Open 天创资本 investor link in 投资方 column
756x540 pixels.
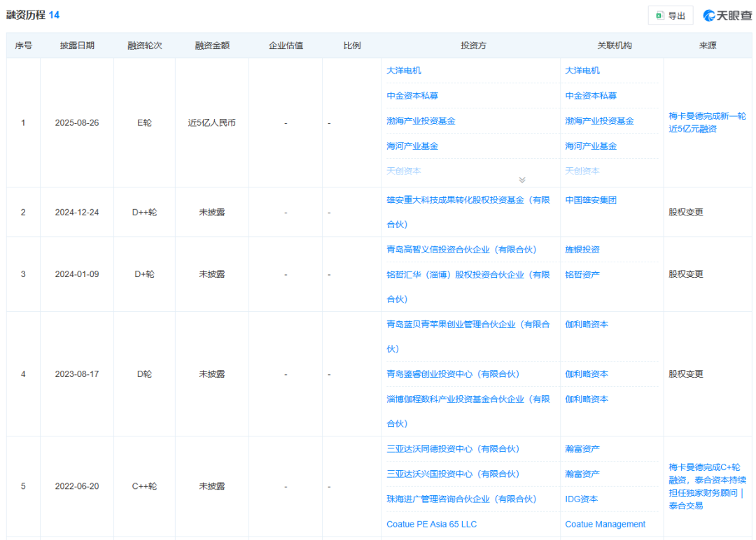[404, 171]
